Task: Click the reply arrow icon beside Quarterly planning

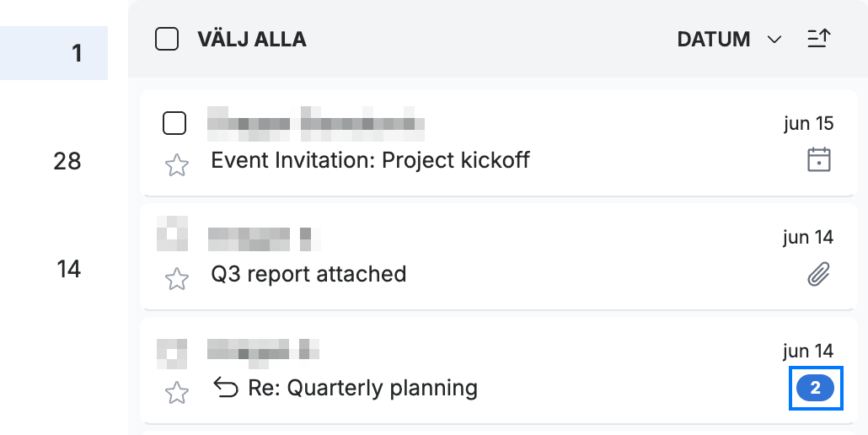Action: point(226,388)
